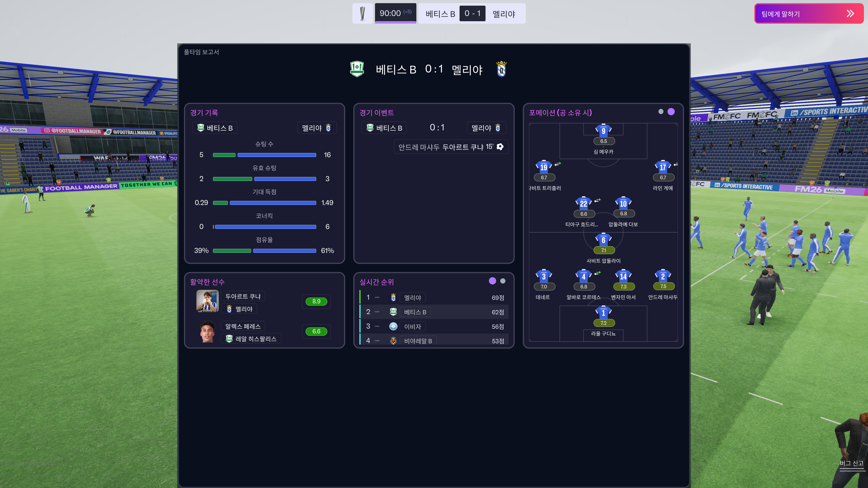
Task: Select the grey dot in 실시간 순위 panel
Action: (503, 281)
